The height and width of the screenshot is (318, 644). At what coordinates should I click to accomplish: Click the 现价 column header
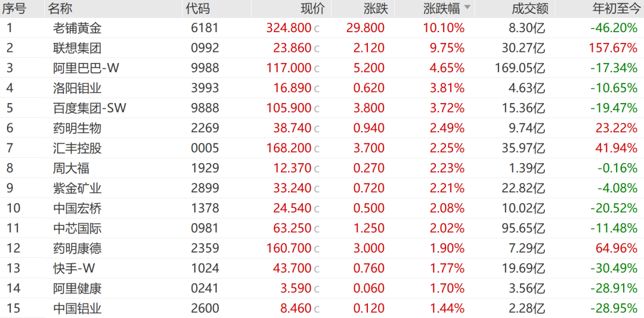click(x=312, y=8)
